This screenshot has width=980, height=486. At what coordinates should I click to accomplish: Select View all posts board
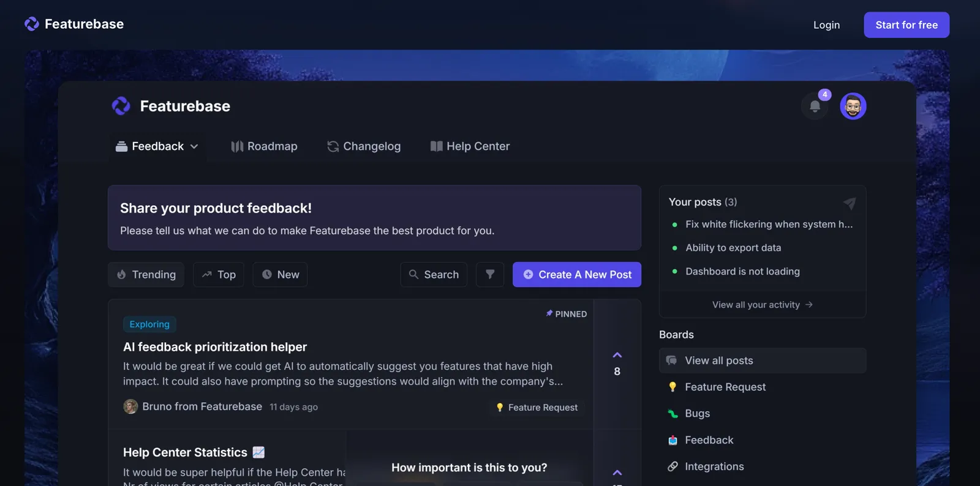pos(763,361)
